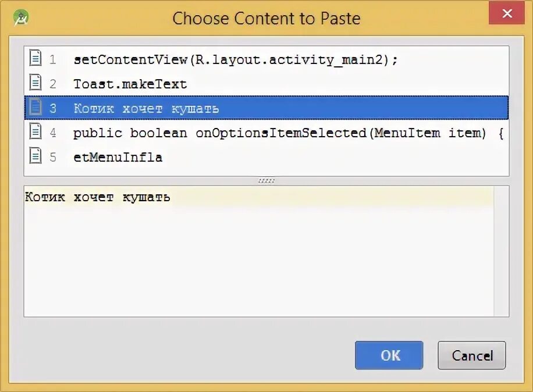
Task: Click document icon next to Toast.makeText
Action: [36, 83]
